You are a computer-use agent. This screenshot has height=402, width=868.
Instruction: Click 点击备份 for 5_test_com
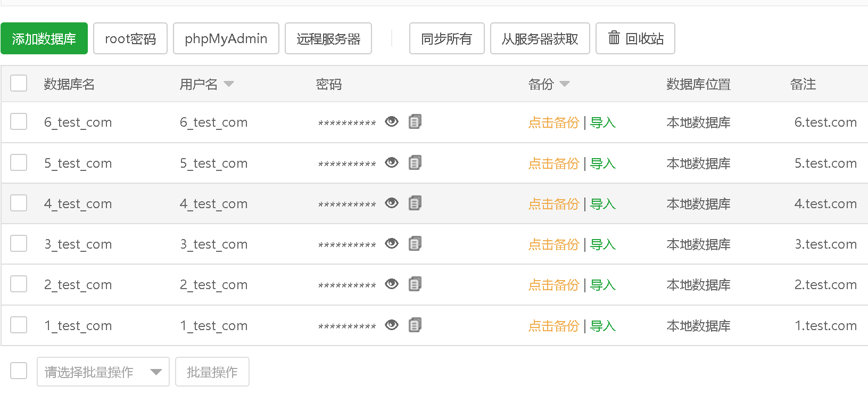tap(553, 163)
